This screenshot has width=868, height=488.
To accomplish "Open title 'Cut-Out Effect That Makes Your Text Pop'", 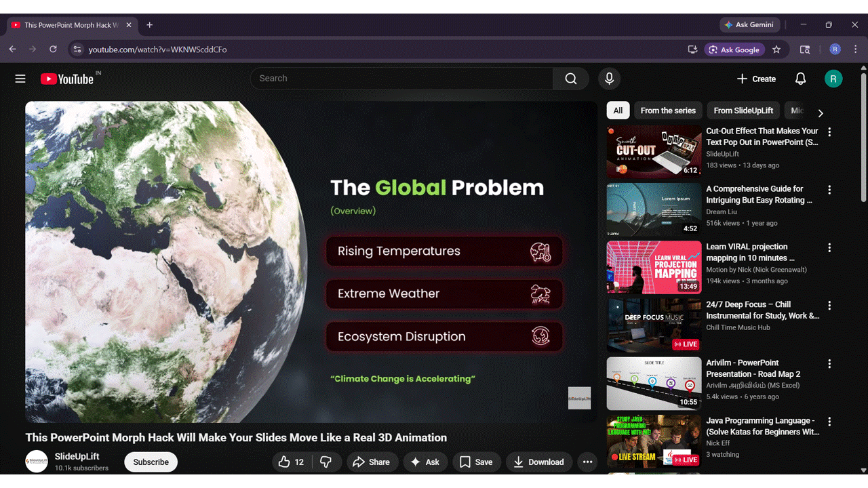I will pos(762,137).
